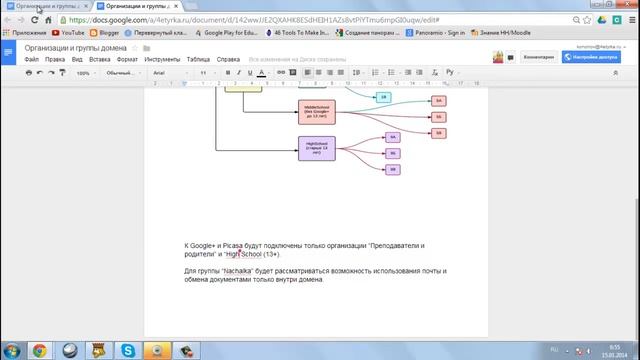Go to Chrome home page icon
640x360 pixels.
[x=48, y=20]
